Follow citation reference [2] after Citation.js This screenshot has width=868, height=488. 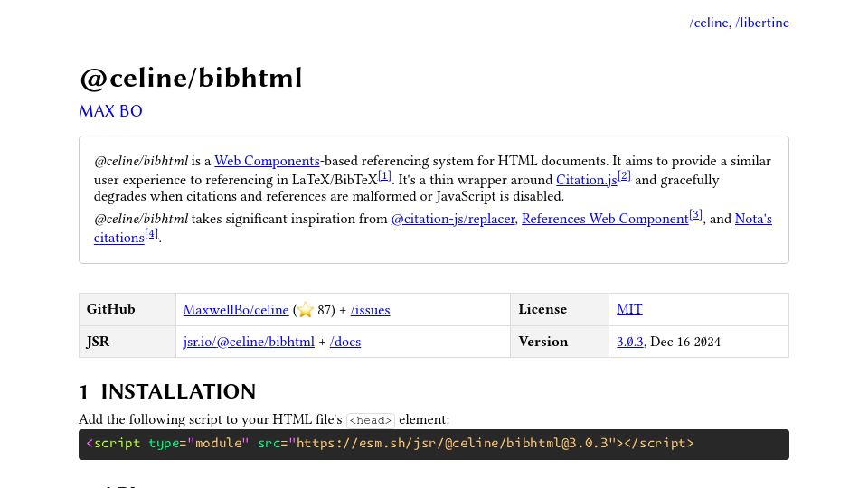pos(624,176)
